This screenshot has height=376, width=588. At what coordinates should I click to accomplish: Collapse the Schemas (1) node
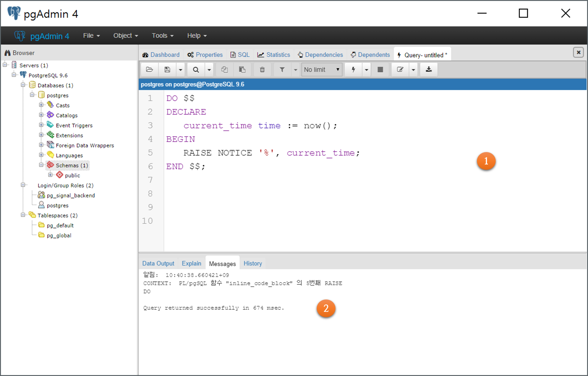pyautogui.click(x=41, y=165)
